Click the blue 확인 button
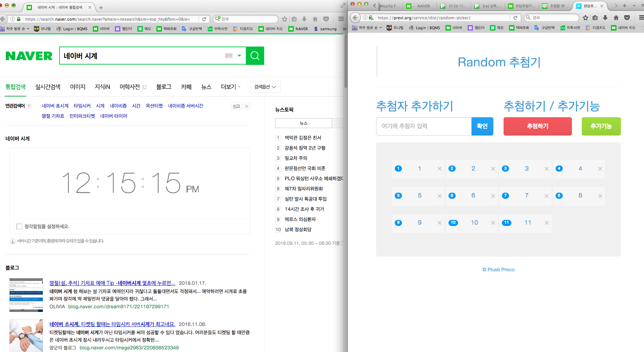Image resolution: width=644 pixels, height=352 pixels. (x=482, y=126)
